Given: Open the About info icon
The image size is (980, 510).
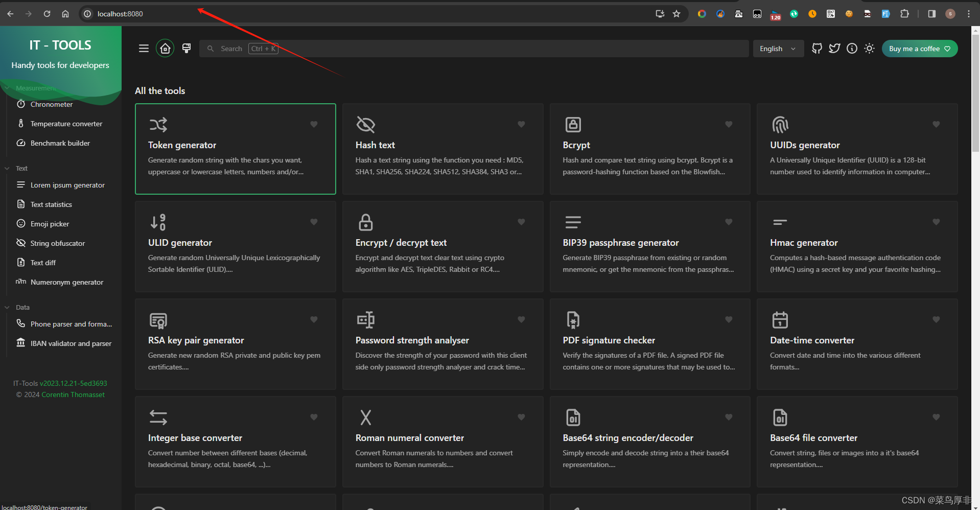Looking at the screenshot, I should coord(851,48).
